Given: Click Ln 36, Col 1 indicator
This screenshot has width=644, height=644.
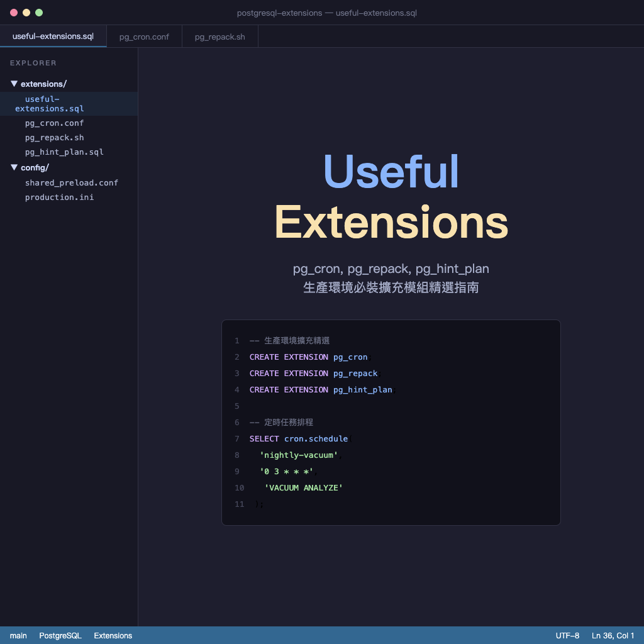Looking at the screenshot, I should [x=613, y=635].
